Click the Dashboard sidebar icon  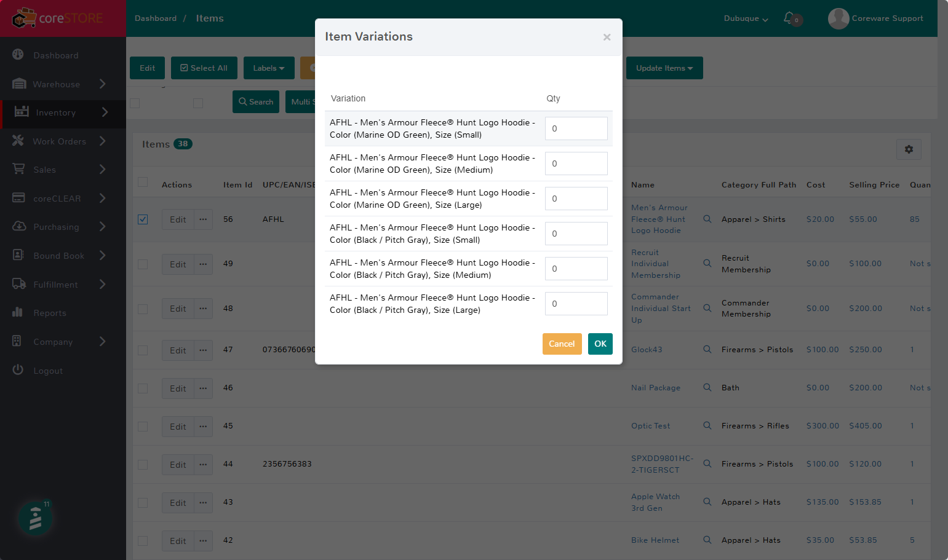(x=18, y=55)
